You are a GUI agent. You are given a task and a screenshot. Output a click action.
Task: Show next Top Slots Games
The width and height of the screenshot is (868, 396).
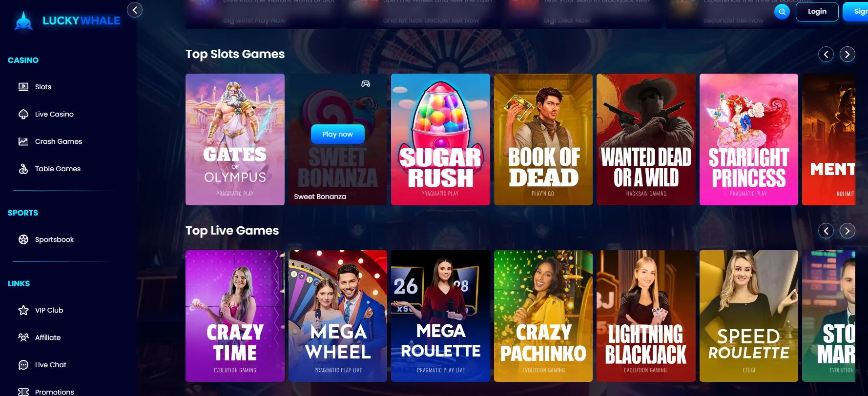[x=847, y=54]
